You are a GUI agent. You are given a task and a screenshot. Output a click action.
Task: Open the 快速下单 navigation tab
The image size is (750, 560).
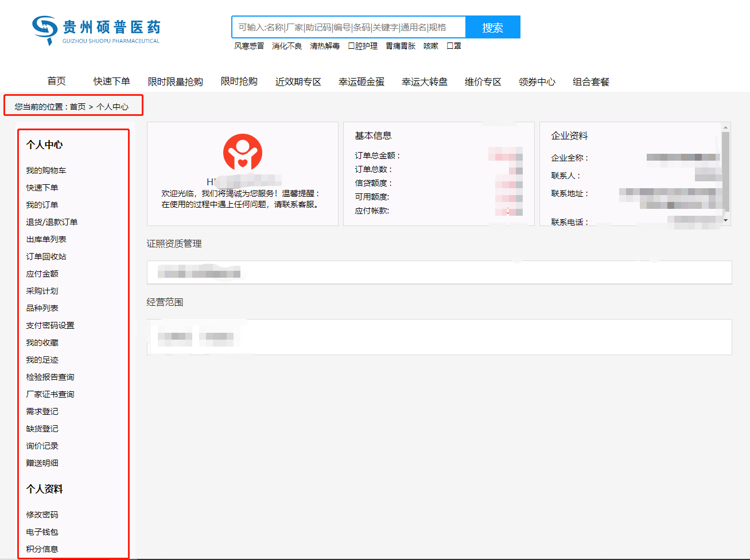[x=112, y=81]
